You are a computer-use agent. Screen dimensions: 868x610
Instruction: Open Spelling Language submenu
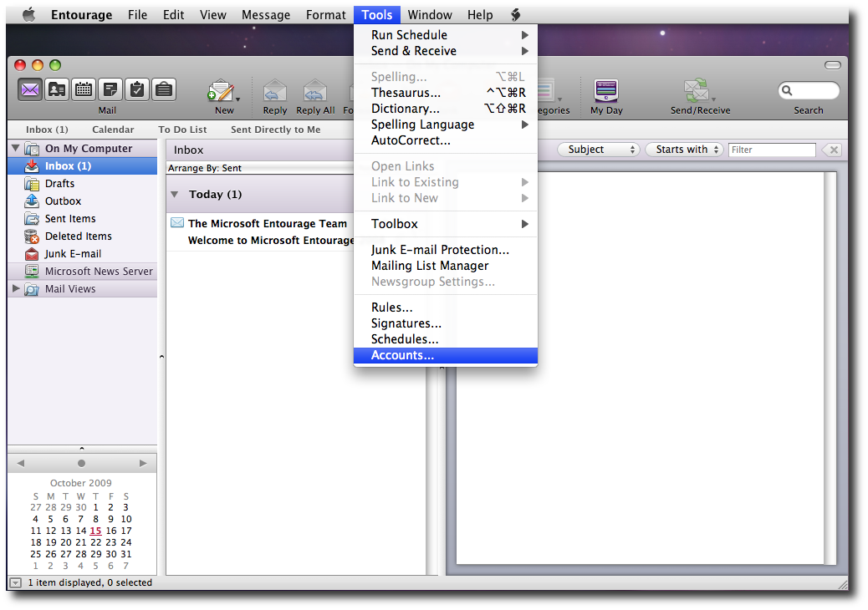446,125
